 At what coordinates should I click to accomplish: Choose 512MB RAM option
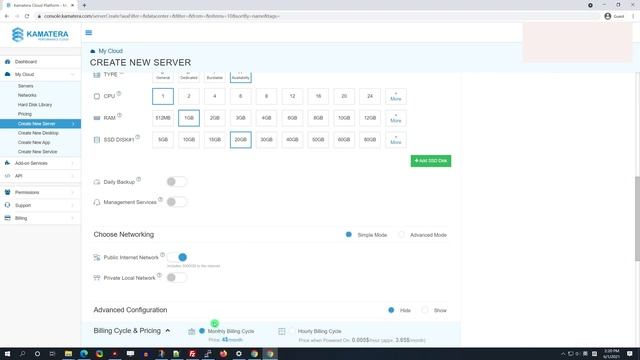click(x=163, y=118)
